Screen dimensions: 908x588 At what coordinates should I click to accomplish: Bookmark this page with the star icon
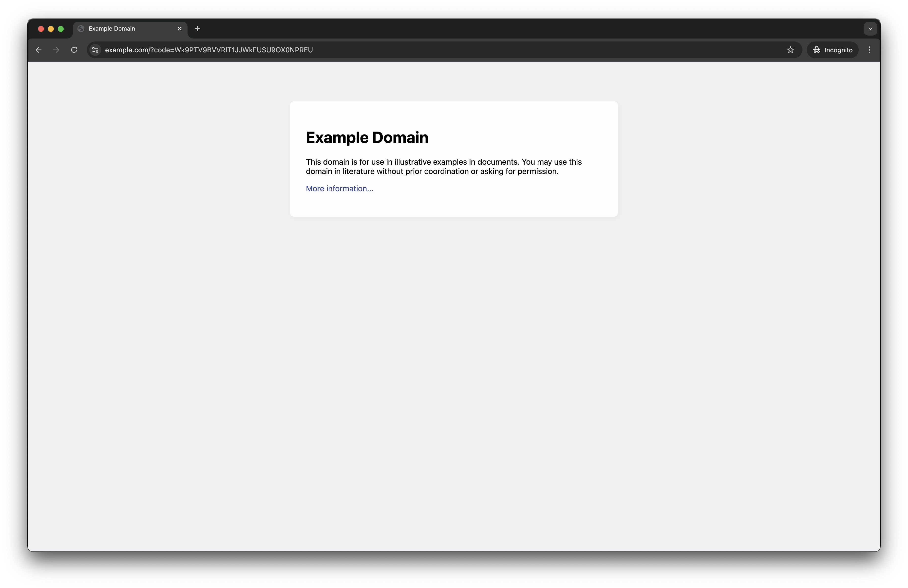coord(791,50)
